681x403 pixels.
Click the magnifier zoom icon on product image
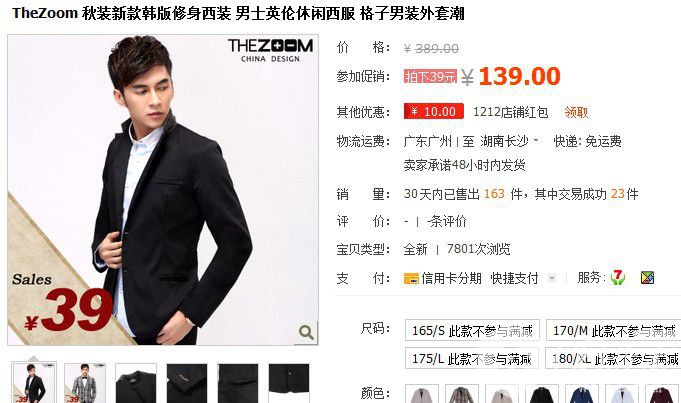pyautogui.click(x=307, y=333)
